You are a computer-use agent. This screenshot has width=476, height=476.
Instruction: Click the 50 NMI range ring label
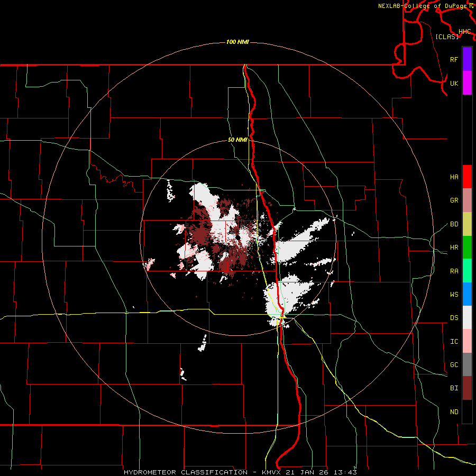coord(237,140)
